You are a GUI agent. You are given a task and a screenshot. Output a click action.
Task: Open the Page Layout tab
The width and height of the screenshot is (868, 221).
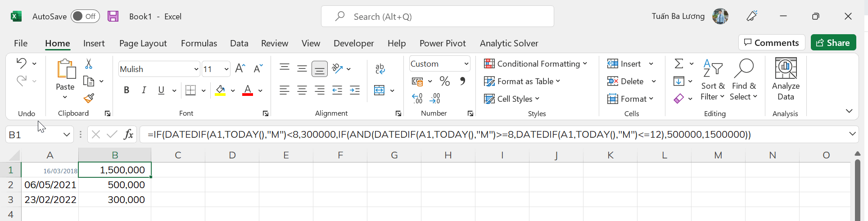click(x=143, y=43)
